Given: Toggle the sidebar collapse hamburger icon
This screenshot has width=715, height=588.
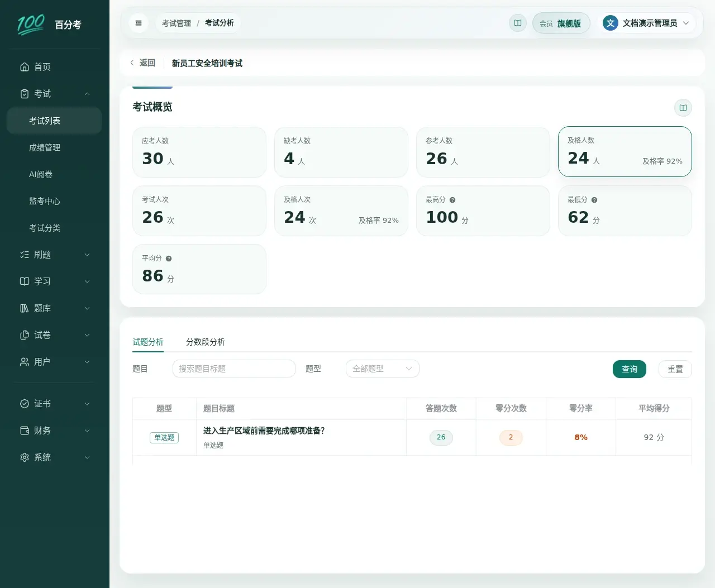Looking at the screenshot, I should pyautogui.click(x=139, y=23).
